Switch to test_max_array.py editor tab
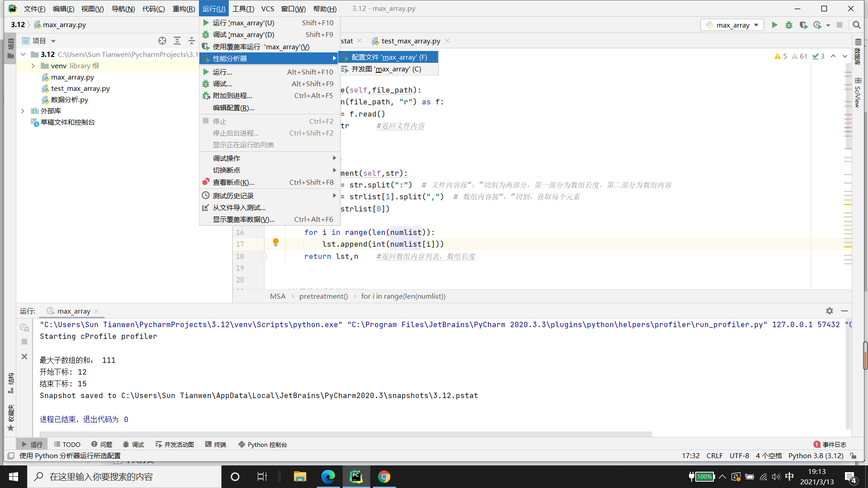The height and width of the screenshot is (488, 868). pos(410,41)
